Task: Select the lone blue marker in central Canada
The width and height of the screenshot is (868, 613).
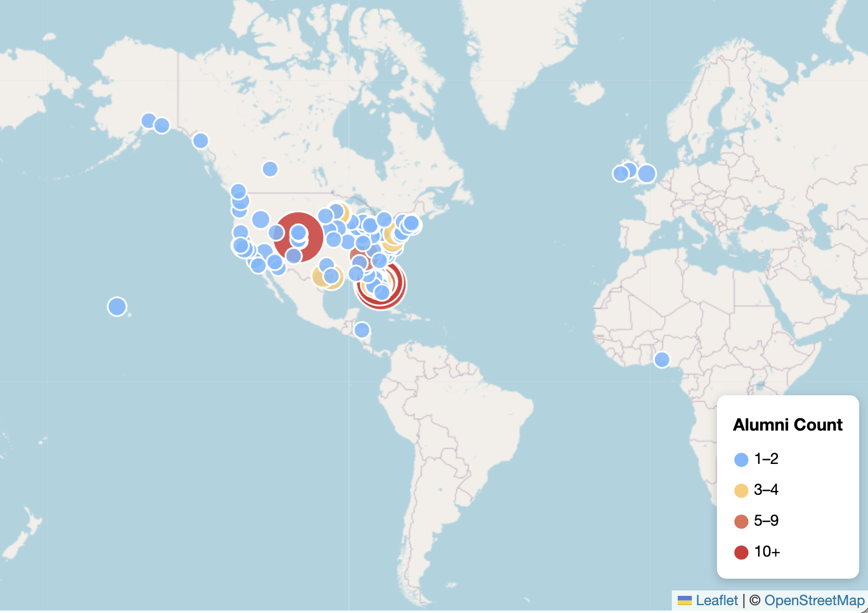Action: pyautogui.click(x=270, y=169)
